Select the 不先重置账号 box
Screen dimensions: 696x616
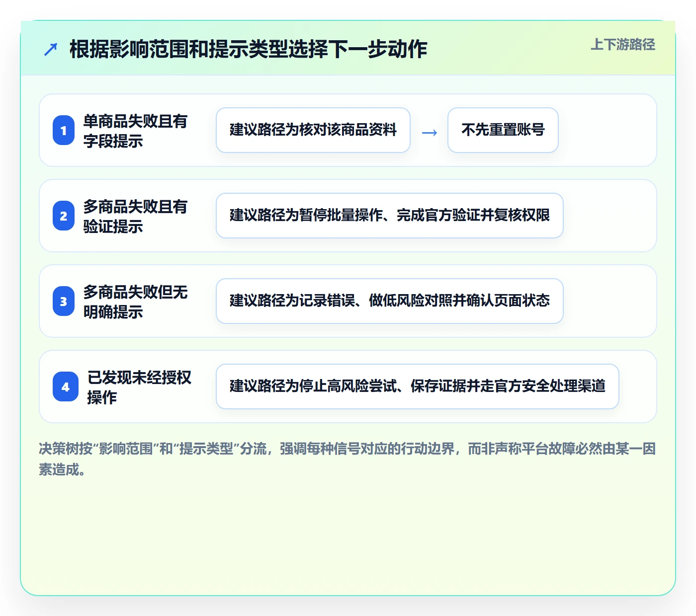[x=503, y=130]
